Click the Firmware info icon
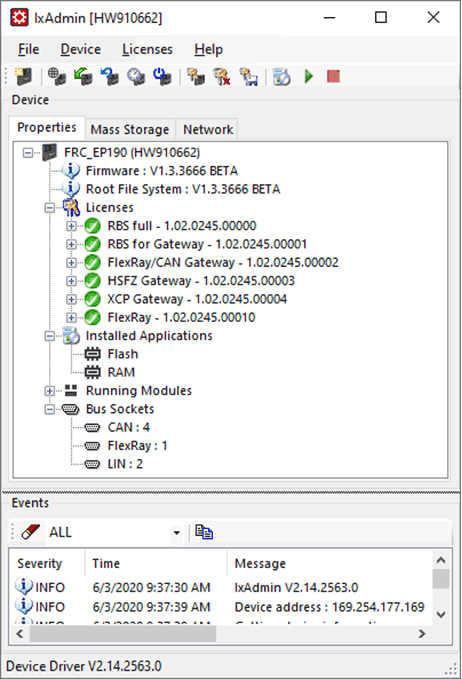 tap(71, 171)
